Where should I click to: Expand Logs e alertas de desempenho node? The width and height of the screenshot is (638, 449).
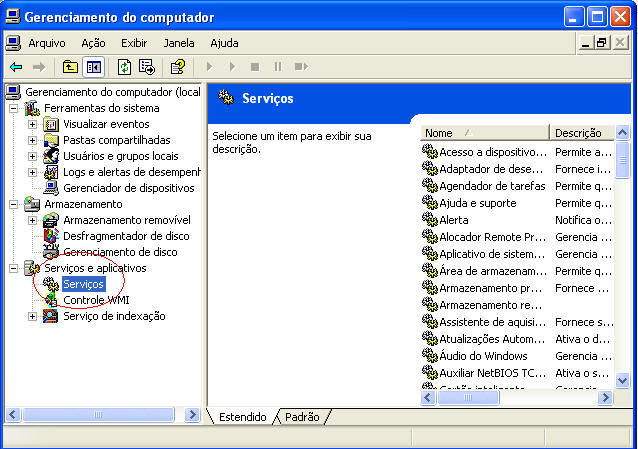[x=33, y=172]
